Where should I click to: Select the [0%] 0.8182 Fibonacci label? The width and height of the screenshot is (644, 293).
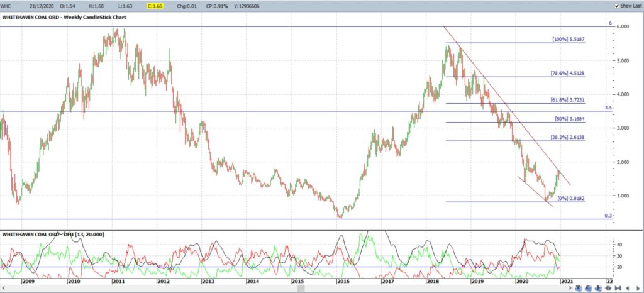click(571, 199)
